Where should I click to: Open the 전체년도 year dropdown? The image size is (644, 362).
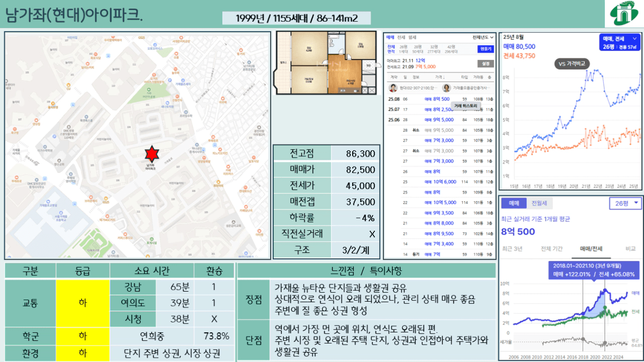click(x=483, y=38)
